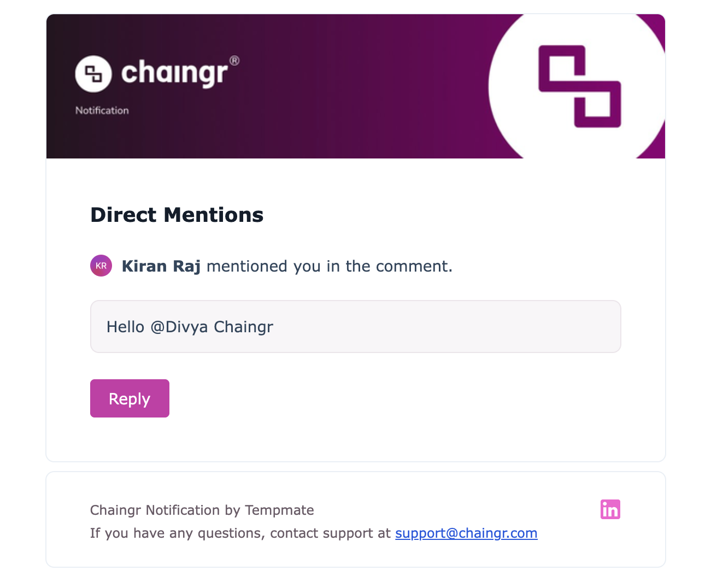Click the Notification label under the logo
This screenshot has width=717, height=588.
click(x=102, y=110)
